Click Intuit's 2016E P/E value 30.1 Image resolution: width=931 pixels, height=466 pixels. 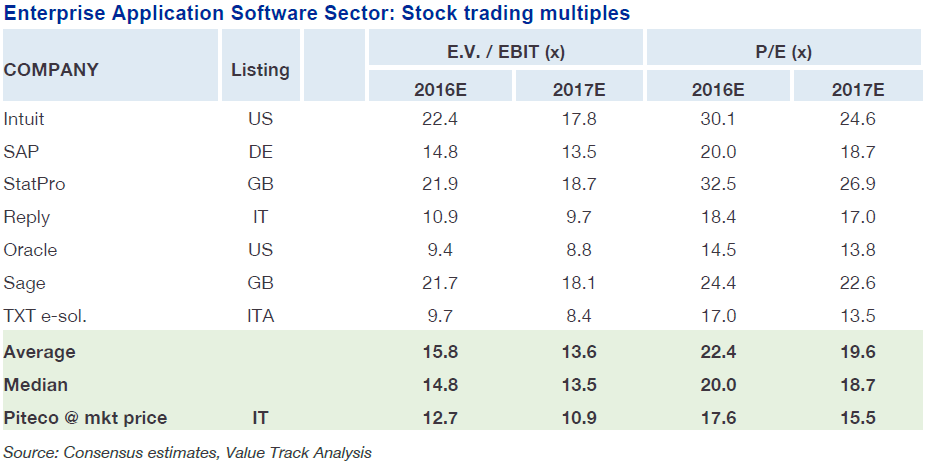point(718,120)
